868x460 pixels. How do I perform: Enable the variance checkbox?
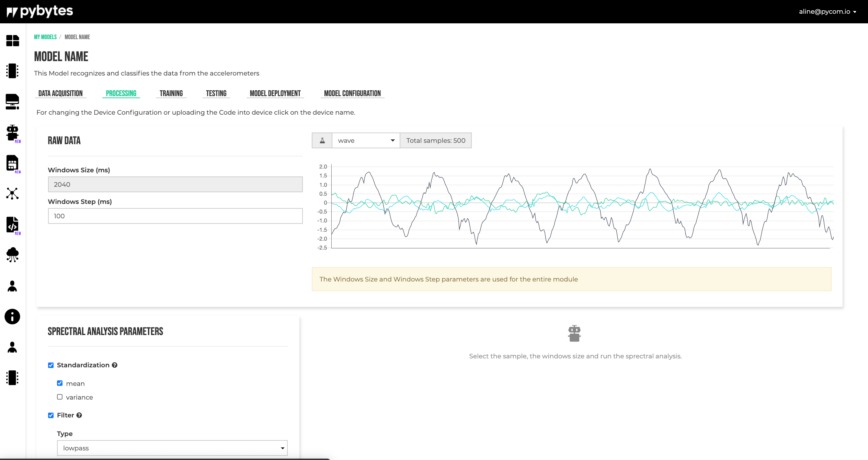click(60, 397)
